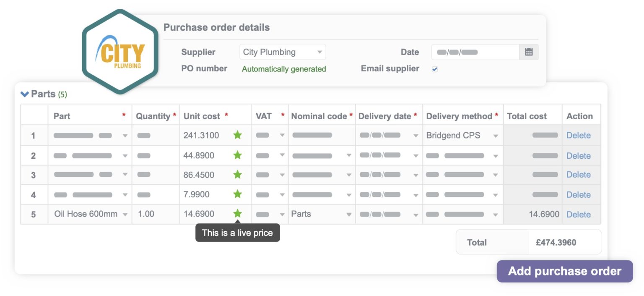Click the Add purchase order button
The width and height of the screenshot is (644, 296).
coord(564,271)
